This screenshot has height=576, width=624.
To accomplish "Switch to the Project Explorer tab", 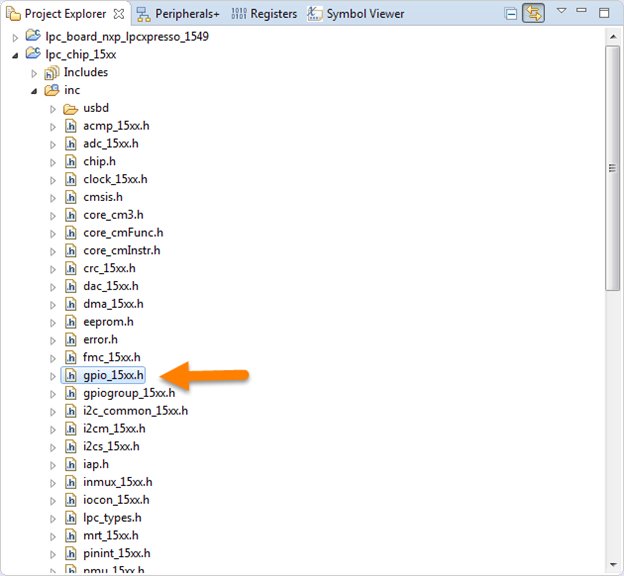I will pos(66,14).
